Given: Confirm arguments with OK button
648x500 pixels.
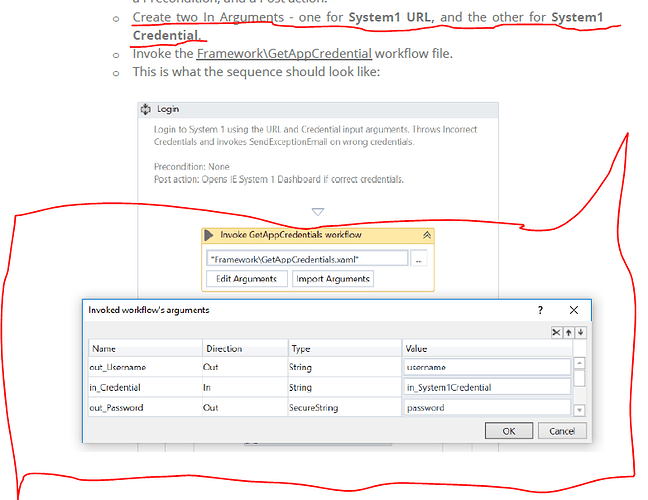Looking at the screenshot, I should click(509, 431).
